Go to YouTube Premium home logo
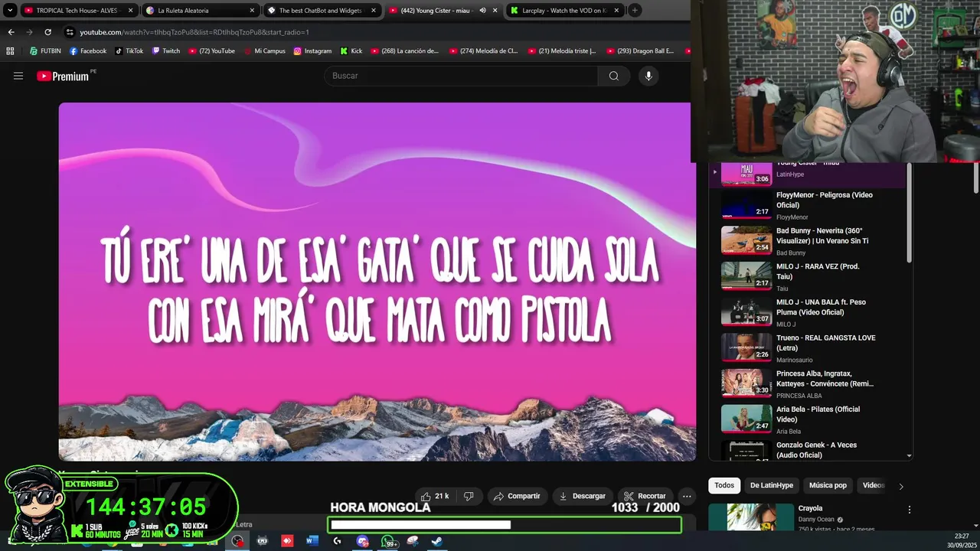 click(63, 76)
